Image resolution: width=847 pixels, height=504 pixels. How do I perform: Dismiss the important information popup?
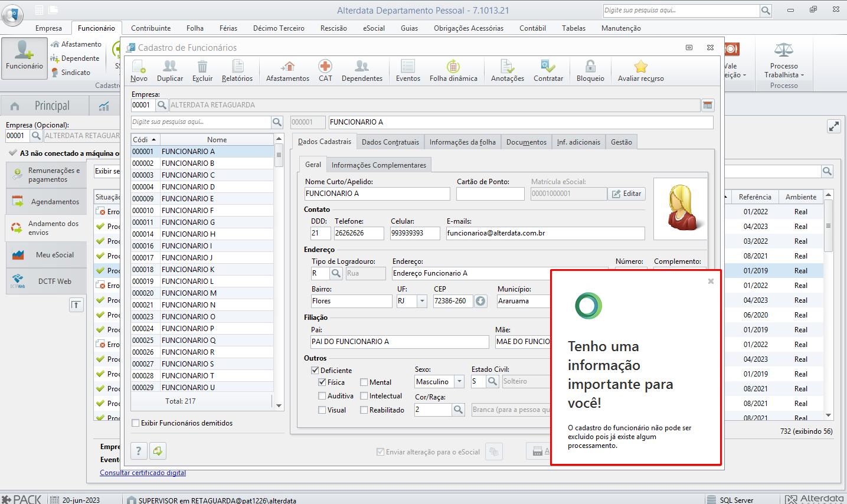(711, 282)
